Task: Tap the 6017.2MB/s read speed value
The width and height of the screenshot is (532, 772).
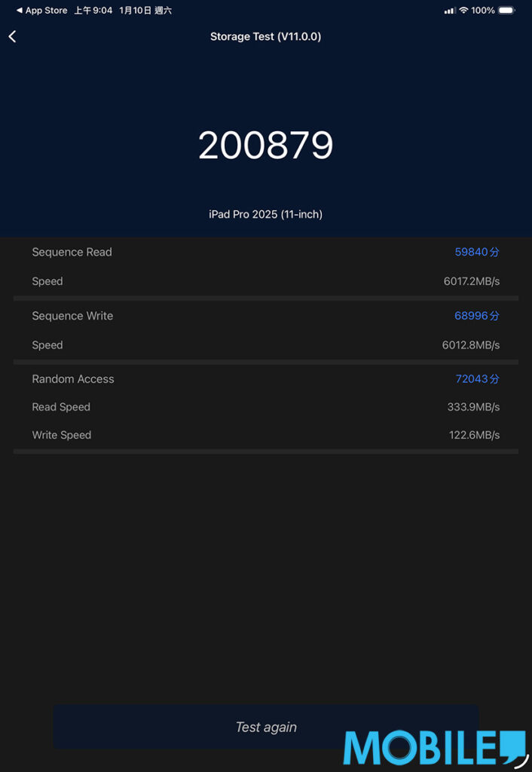Action: coord(471,281)
